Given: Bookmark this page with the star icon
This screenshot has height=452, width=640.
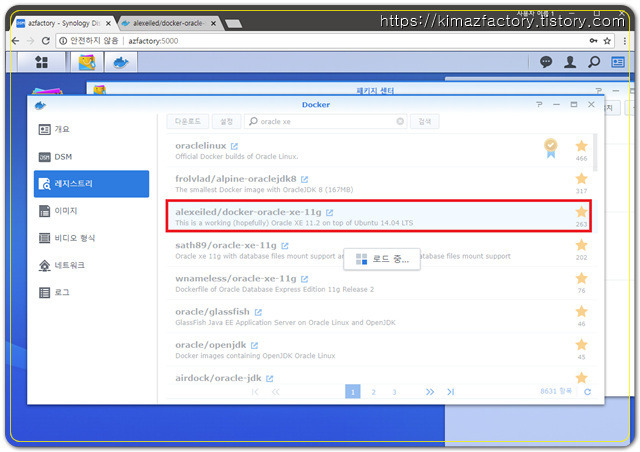Looking at the screenshot, I should (x=607, y=41).
